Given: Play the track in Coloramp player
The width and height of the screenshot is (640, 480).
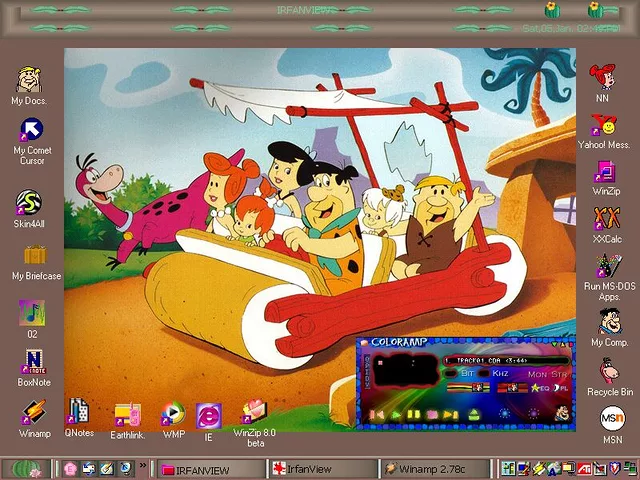Looking at the screenshot, I should (x=396, y=415).
